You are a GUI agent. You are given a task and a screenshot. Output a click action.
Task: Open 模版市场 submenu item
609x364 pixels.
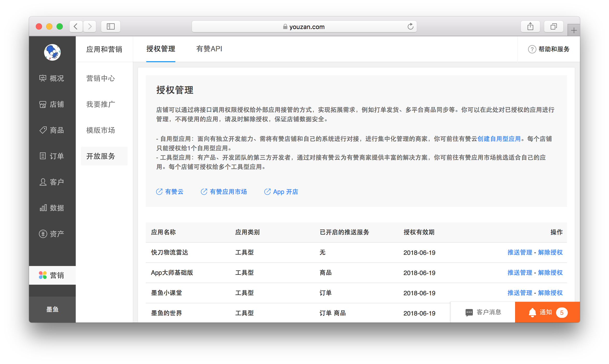(101, 130)
